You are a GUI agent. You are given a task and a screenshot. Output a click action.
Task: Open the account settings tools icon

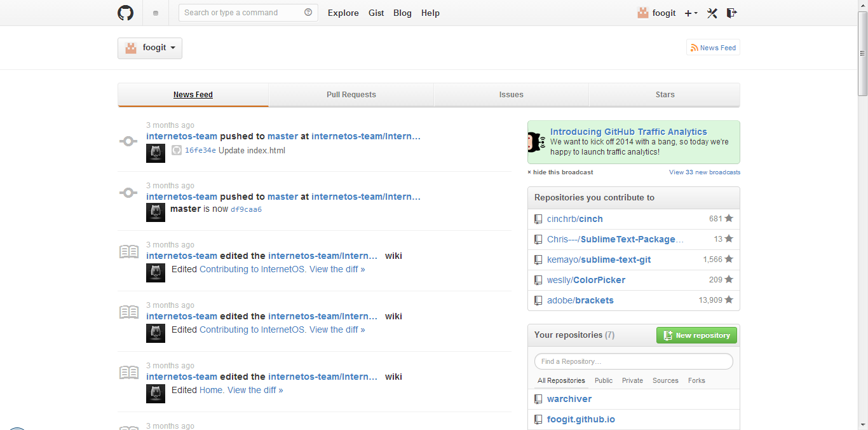tap(712, 13)
